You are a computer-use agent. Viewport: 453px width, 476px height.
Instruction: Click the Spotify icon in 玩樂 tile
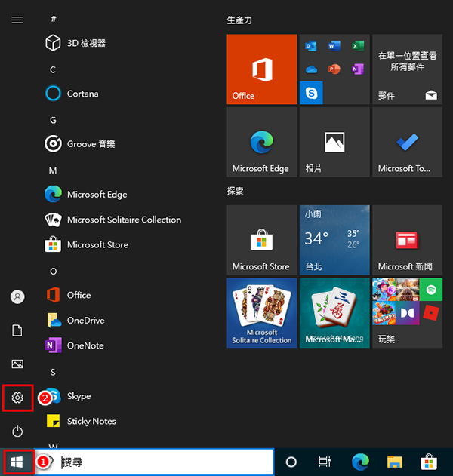pyautogui.click(x=431, y=290)
